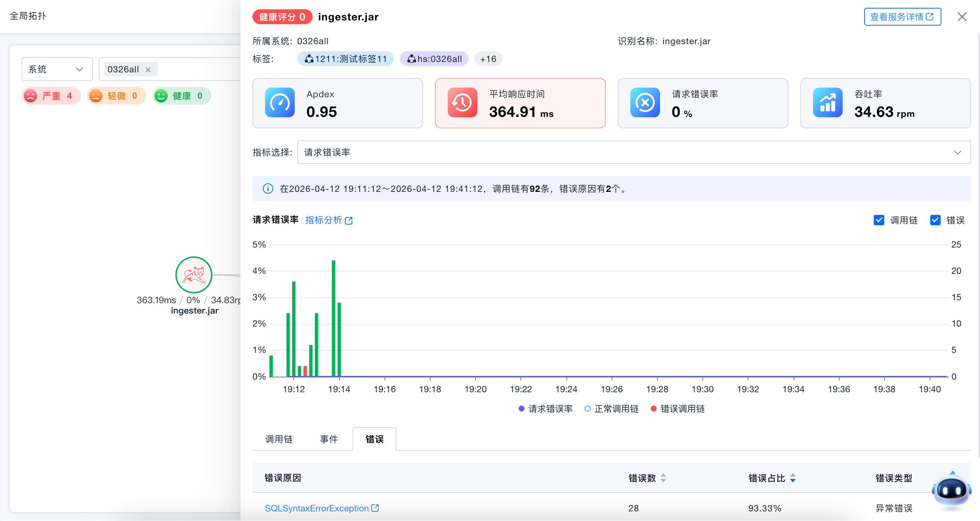This screenshot has width=980, height=521.
Task: Toggle 错误调用链 legend series
Action: tap(678, 409)
